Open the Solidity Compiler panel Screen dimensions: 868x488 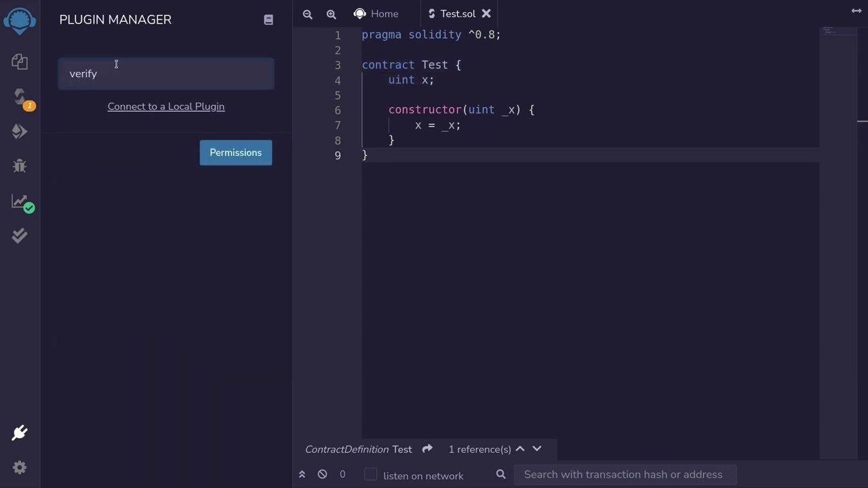(x=19, y=97)
